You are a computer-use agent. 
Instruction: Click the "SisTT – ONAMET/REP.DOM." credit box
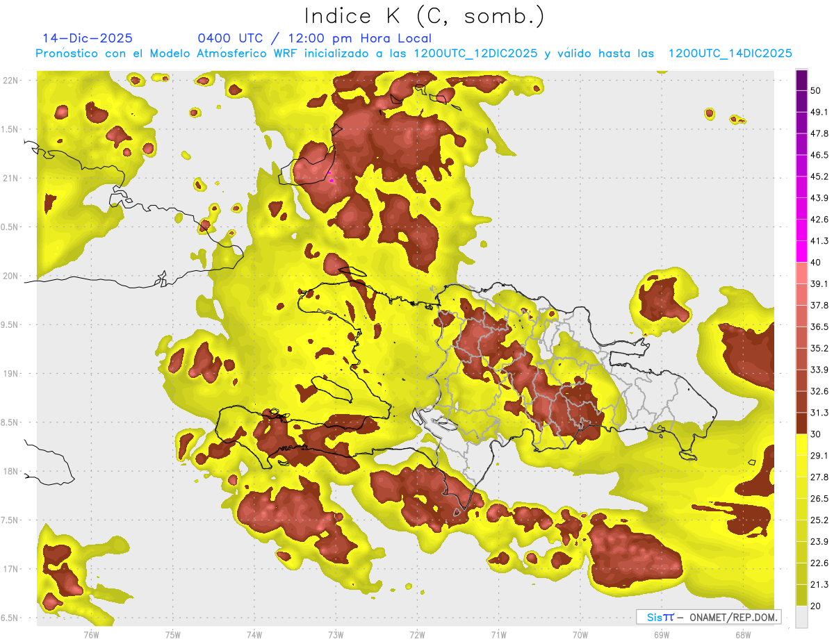(x=708, y=617)
